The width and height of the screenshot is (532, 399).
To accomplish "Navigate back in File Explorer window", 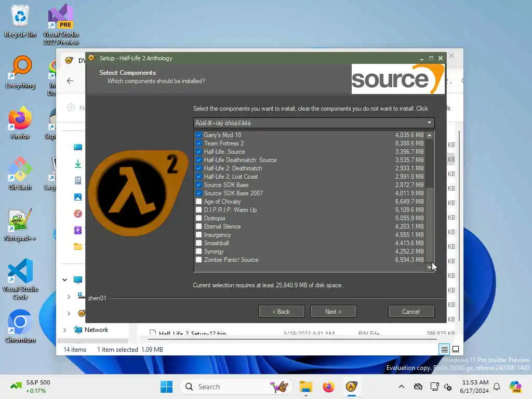I will pyautogui.click(x=70, y=81).
